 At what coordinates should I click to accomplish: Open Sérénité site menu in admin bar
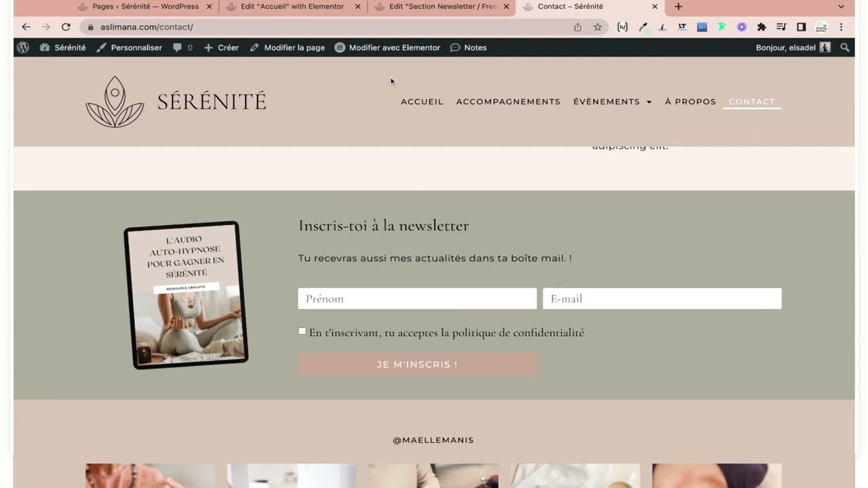(62, 47)
